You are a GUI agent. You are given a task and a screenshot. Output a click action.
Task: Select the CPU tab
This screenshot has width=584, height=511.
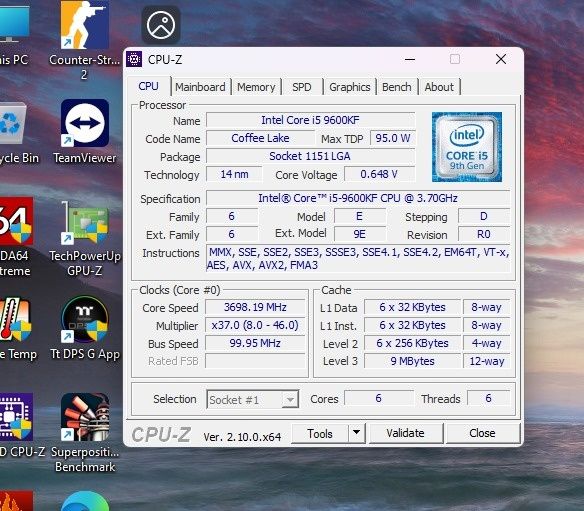[148, 86]
